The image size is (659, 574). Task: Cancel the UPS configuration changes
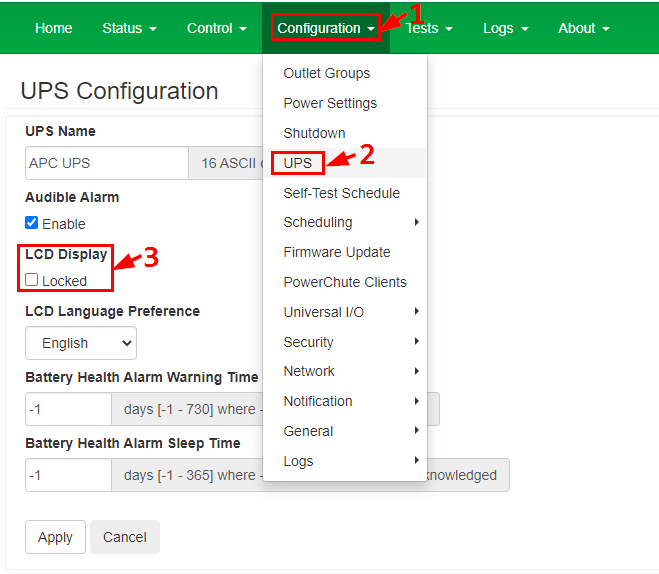(125, 537)
